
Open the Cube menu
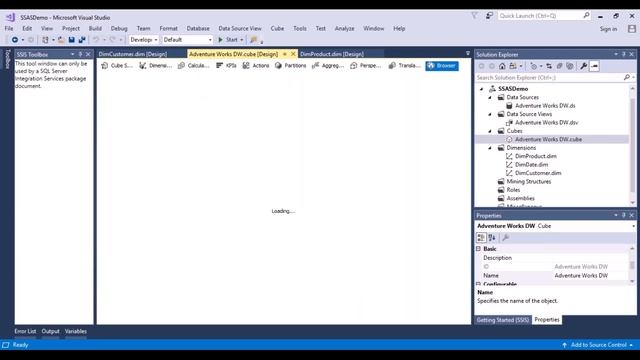pyautogui.click(x=277, y=29)
